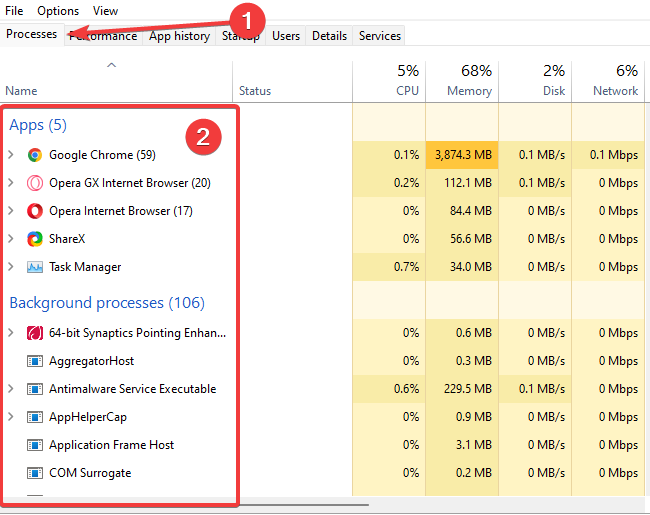The image size is (650, 515).
Task: Click the 0.6% CPU value for Antimalware
Action: [x=406, y=389]
